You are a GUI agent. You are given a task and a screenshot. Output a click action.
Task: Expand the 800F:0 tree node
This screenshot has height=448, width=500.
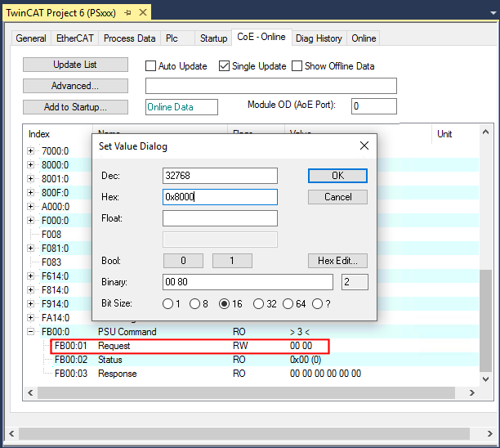pos(30,192)
